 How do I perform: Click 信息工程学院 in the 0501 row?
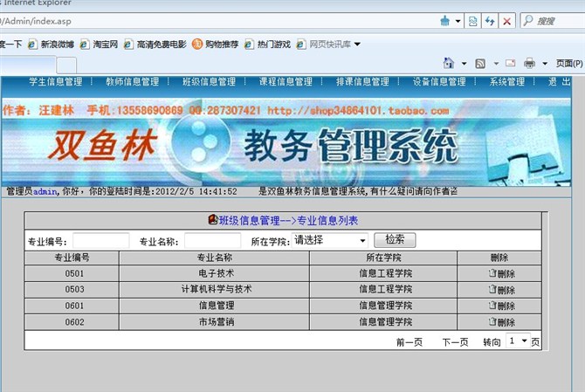tap(385, 273)
